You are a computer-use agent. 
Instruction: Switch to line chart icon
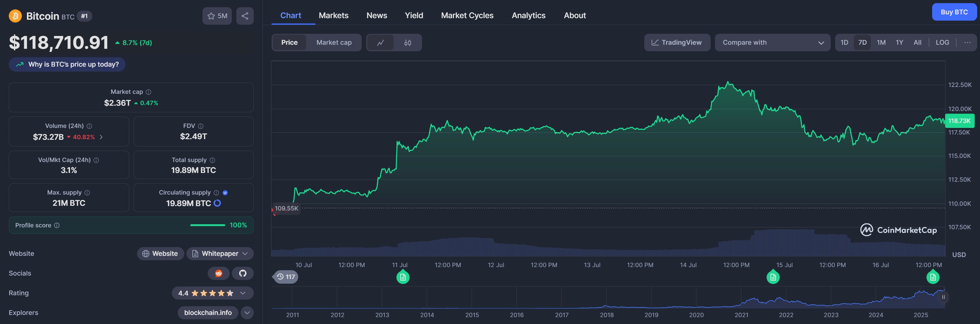380,43
